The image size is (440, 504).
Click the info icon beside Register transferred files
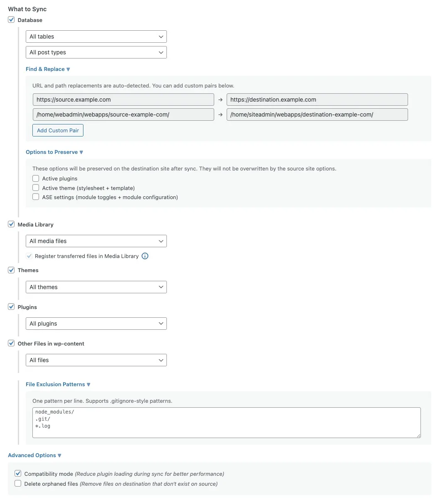tap(145, 256)
